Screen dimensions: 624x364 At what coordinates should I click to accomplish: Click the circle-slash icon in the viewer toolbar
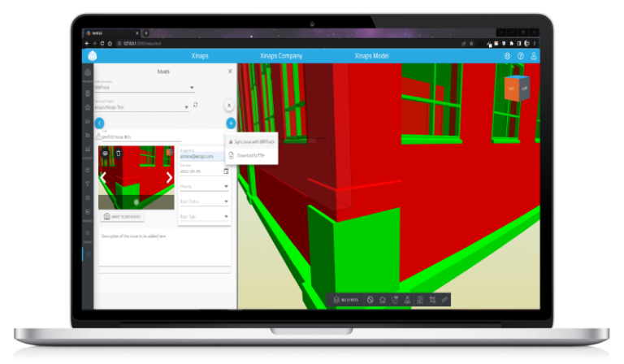click(x=370, y=300)
